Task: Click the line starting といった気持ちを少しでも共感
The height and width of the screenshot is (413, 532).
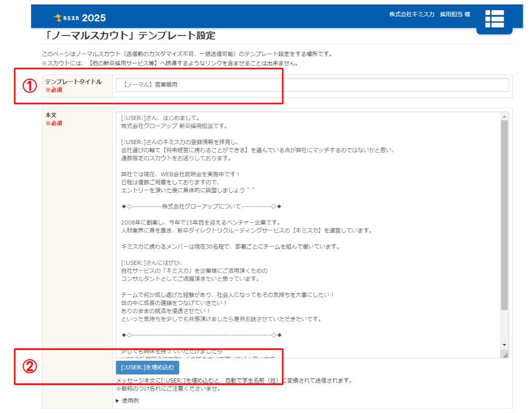Action: [x=221, y=319]
